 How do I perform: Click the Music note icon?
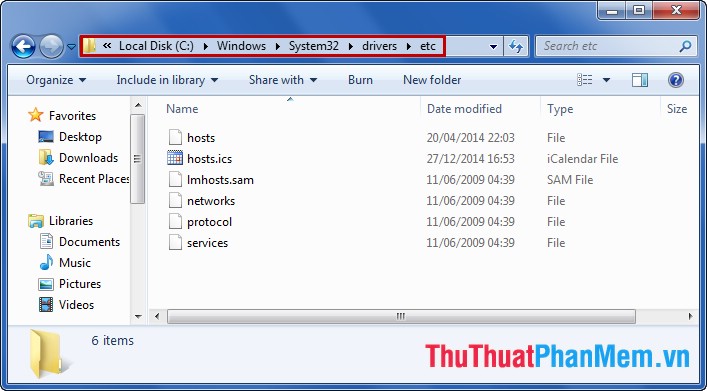(46, 262)
